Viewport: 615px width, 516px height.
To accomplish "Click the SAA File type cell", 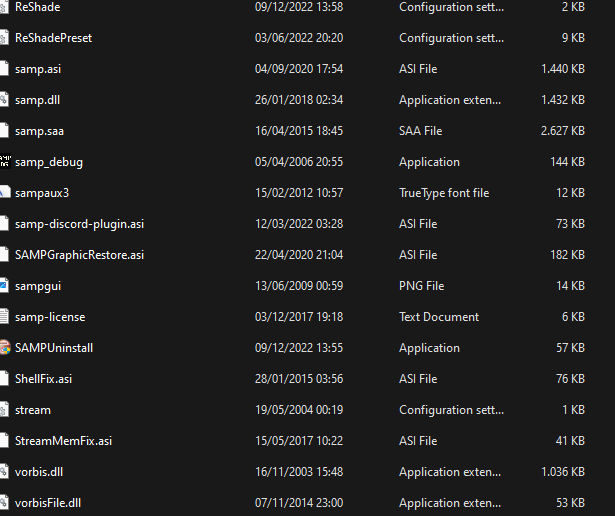I will click(420, 131).
